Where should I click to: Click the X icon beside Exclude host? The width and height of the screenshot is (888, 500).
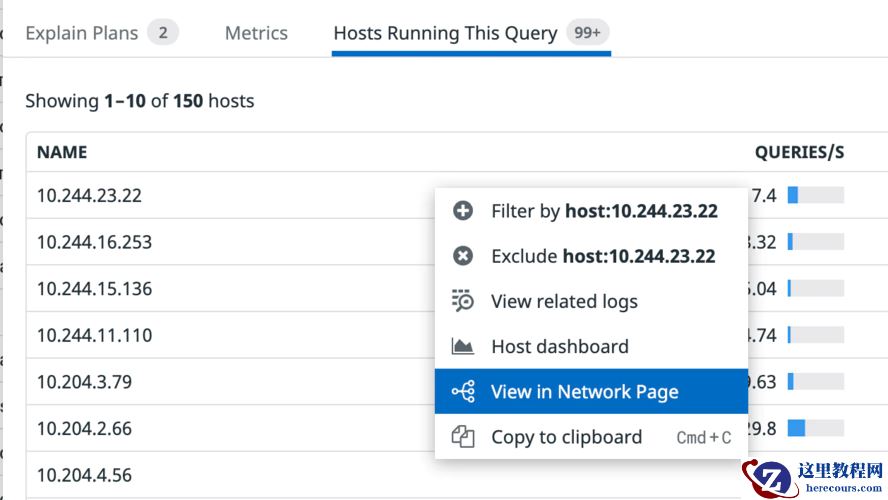pos(462,256)
